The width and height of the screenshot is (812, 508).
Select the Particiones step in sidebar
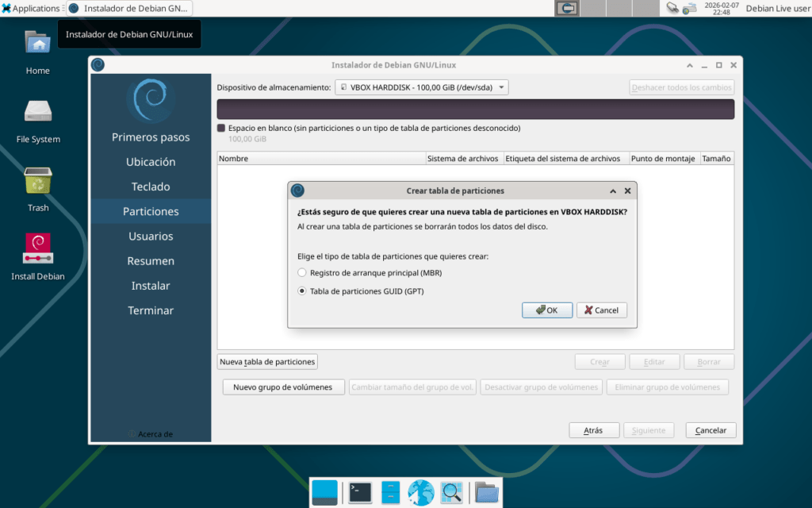(151, 211)
